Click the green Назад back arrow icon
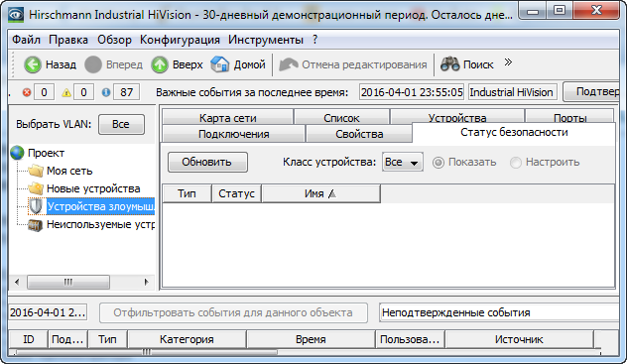 pyautogui.click(x=33, y=64)
